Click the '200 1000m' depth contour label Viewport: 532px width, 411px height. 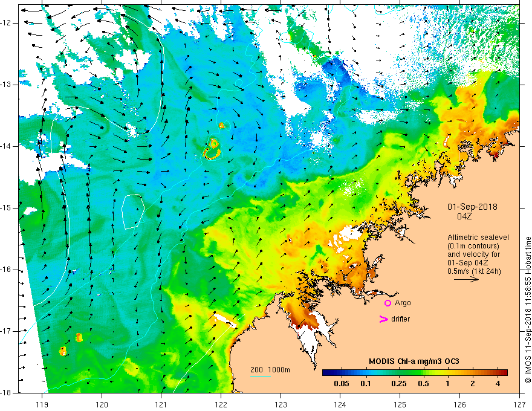(270, 370)
